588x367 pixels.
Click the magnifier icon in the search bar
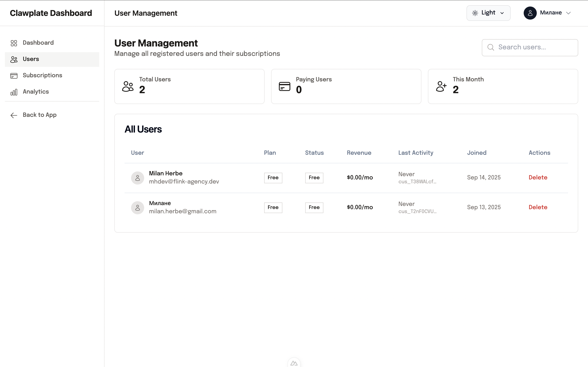click(x=491, y=47)
